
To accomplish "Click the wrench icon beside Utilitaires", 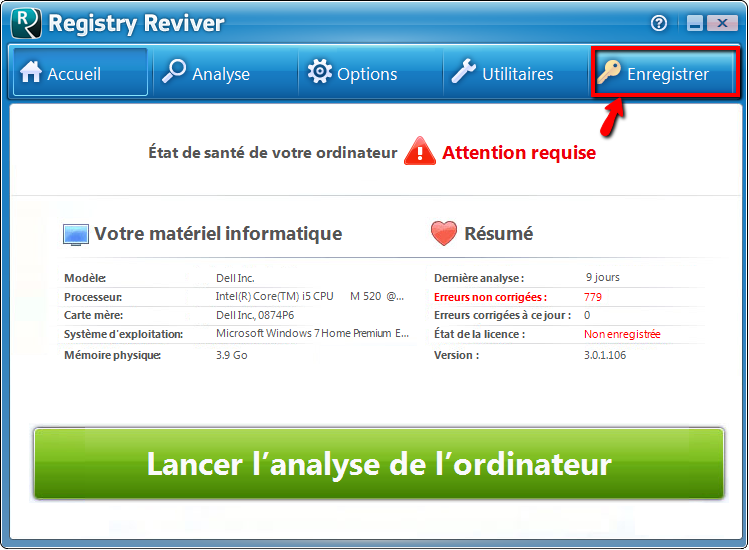I will point(464,71).
